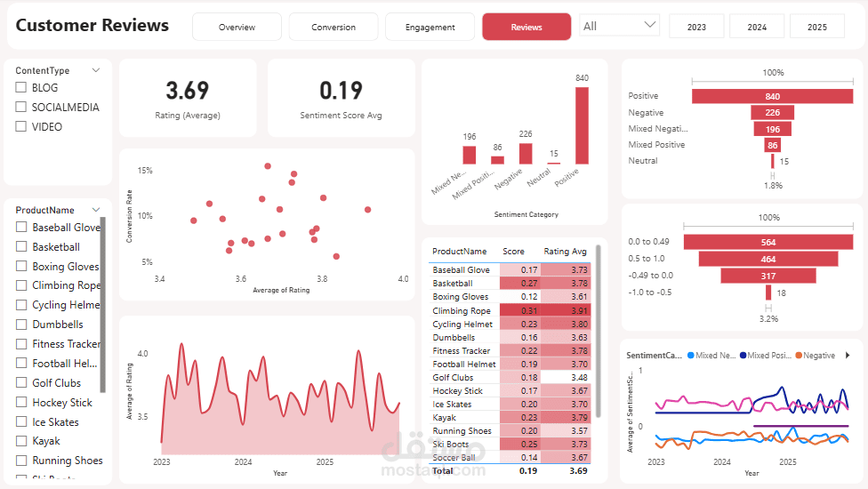Tick the Baseball Glove checkbox
This screenshot has height=489, width=868.
tap(21, 227)
